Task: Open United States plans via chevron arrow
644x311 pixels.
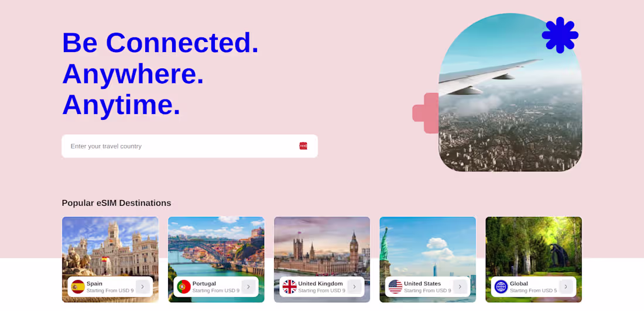Action: click(460, 287)
